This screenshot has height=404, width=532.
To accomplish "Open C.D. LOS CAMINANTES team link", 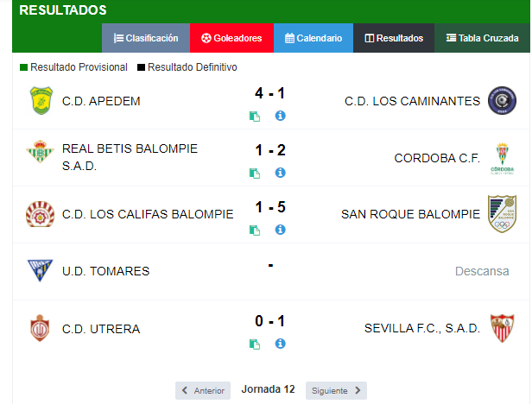I will [x=412, y=101].
